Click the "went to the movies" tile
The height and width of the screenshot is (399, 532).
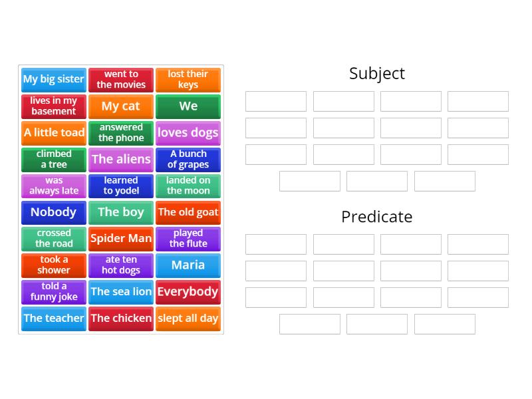click(121, 80)
